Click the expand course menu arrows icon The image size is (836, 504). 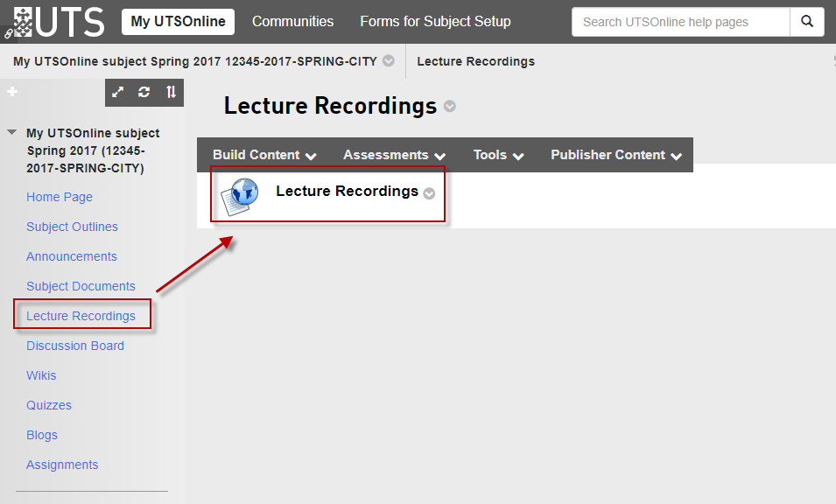point(118,92)
